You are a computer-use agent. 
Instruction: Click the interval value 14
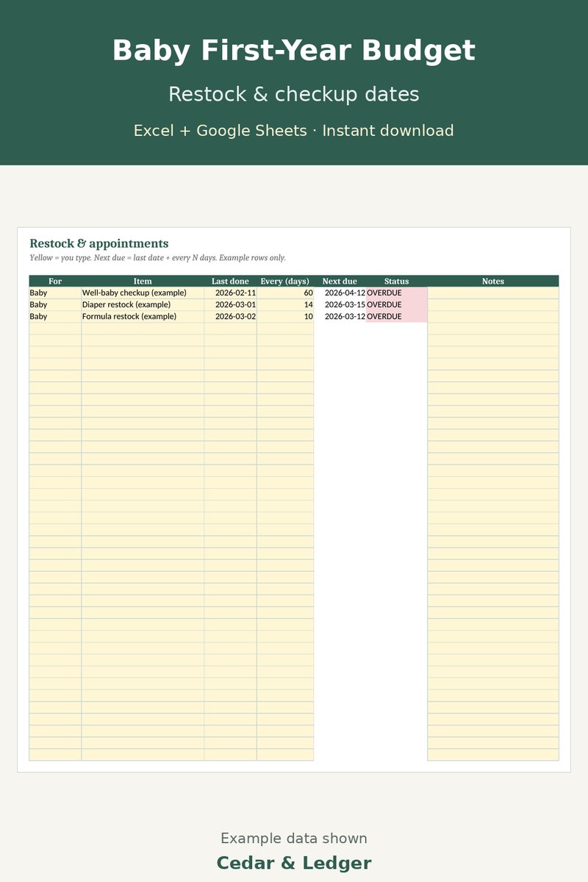(x=285, y=304)
